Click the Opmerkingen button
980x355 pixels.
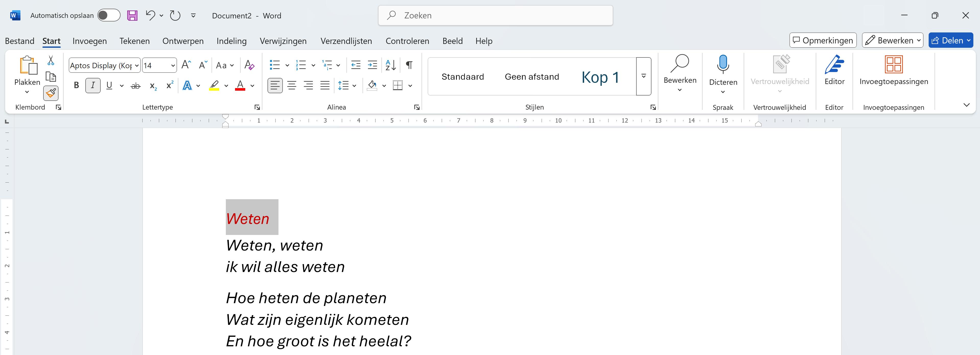pyautogui.click(x=823, y=40)
